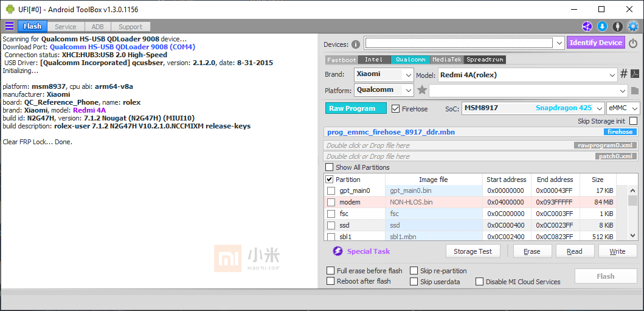Open the Support tab
The width and height of the screenshot is (644, 311).
click(x=130, y=27)
